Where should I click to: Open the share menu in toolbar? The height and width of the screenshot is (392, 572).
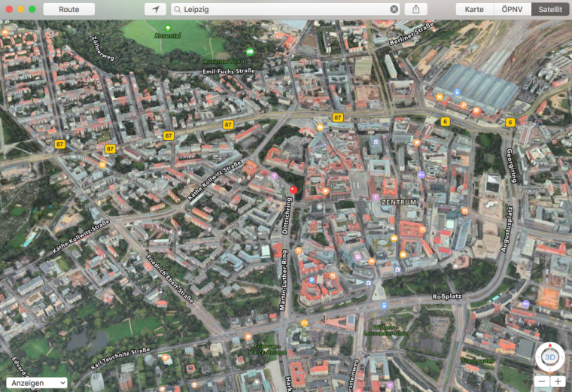click(415, 9)
